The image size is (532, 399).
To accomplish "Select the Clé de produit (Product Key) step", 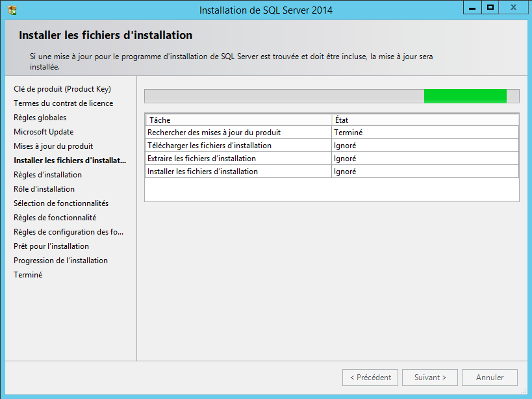I will 62,89.
